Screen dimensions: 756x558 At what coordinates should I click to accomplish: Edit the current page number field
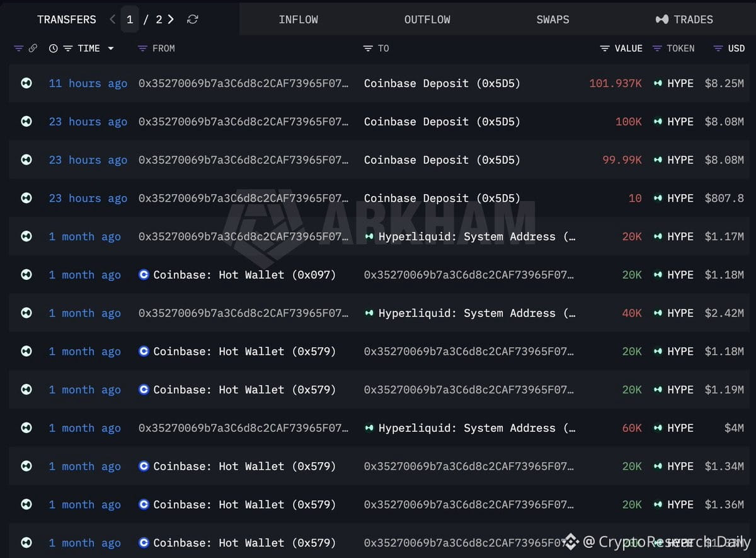tap(130, 20)
